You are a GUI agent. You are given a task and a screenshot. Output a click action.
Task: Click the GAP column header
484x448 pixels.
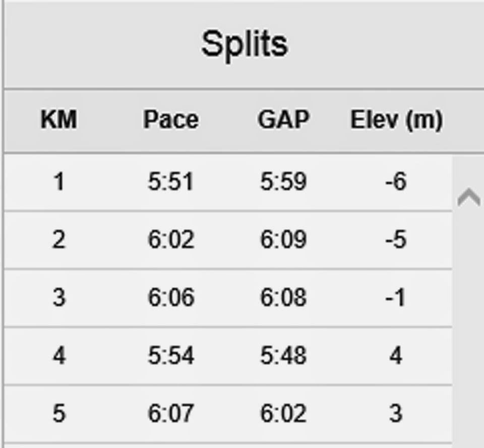point(283,120)
